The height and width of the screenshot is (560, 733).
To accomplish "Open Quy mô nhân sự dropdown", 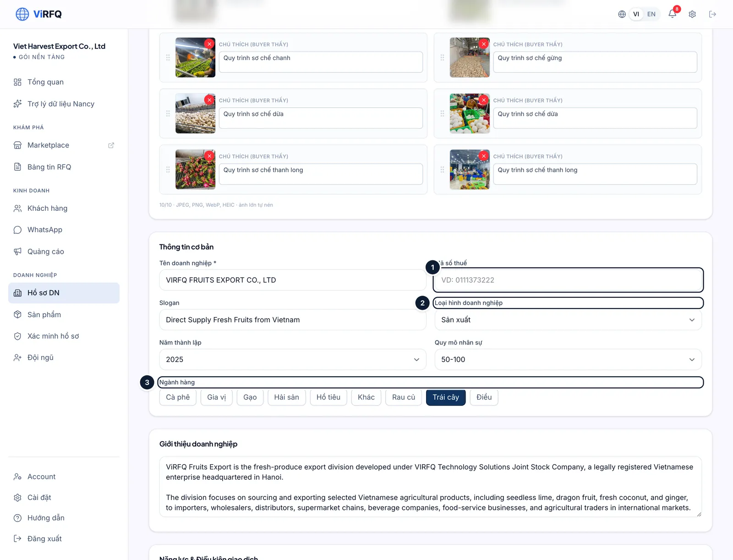I will pyautogui.click(x=568, y=360).
